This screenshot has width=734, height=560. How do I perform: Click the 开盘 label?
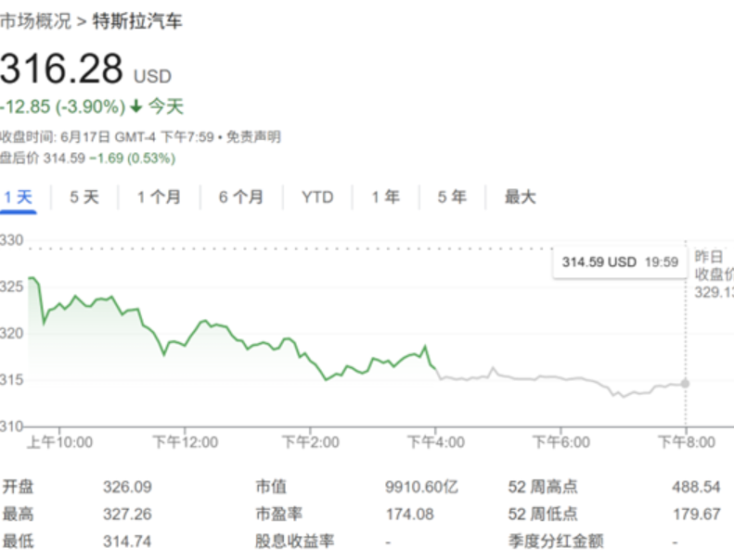(18, 487)
